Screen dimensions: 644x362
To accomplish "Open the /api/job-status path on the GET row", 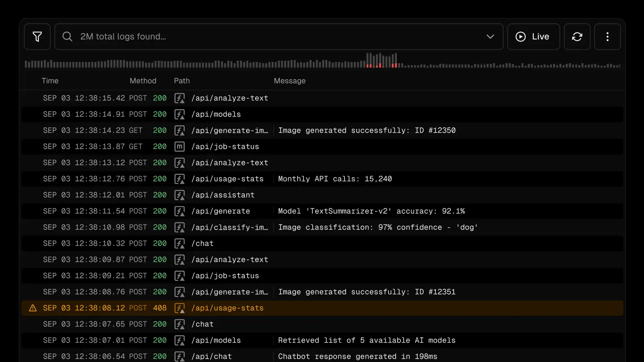I will [225, 147].
